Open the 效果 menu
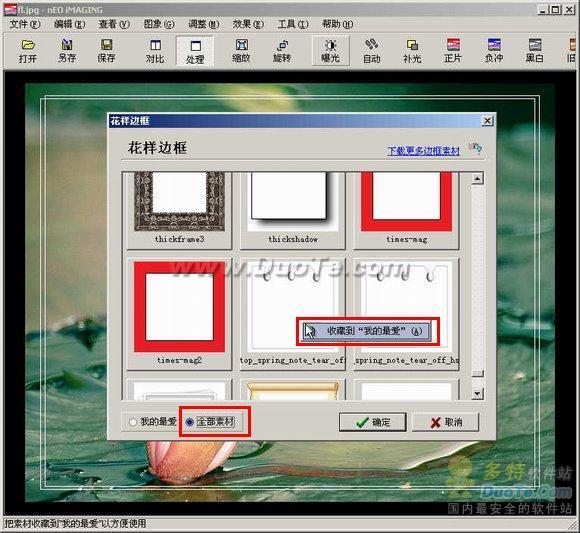This screenshot has height=533, width=580. pos(248,24)
